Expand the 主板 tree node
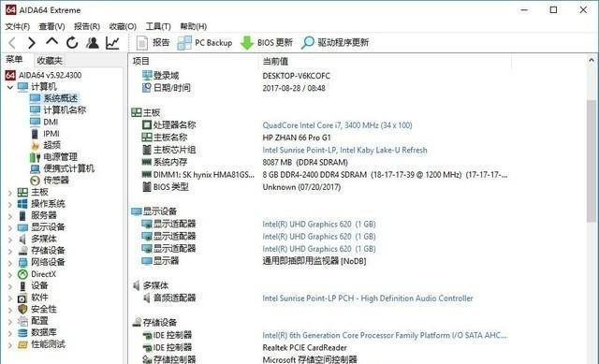Screen dimensions: 599x364 pyautogui.click(x=10, y=193)
